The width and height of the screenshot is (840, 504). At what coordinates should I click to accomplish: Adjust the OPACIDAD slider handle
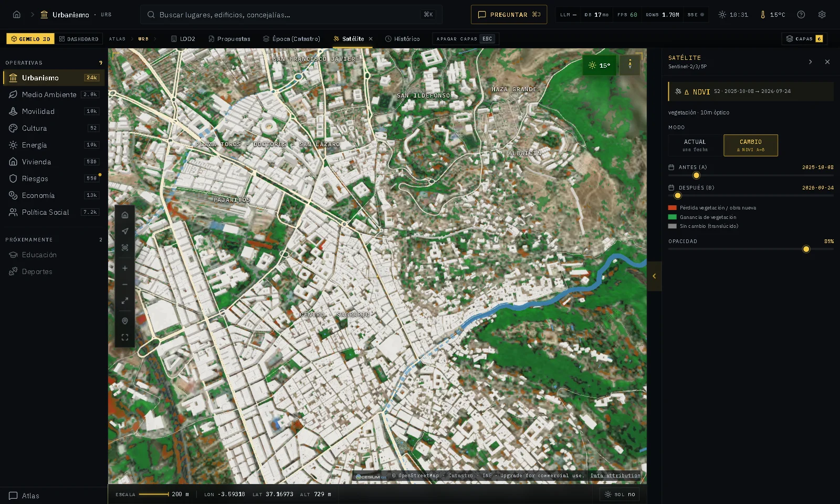pos(806,249)
